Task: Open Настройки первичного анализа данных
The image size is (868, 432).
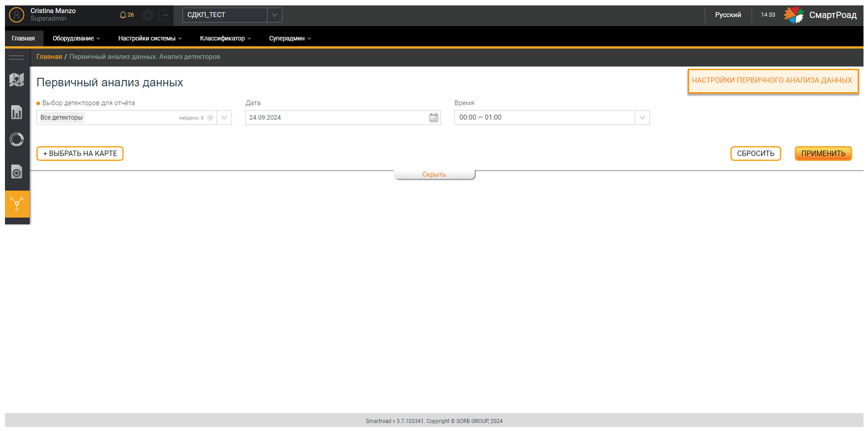Action: 773,80
